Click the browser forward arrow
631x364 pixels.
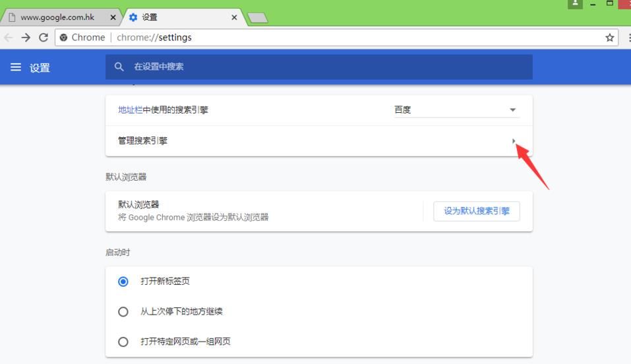(x=26, y=38)
